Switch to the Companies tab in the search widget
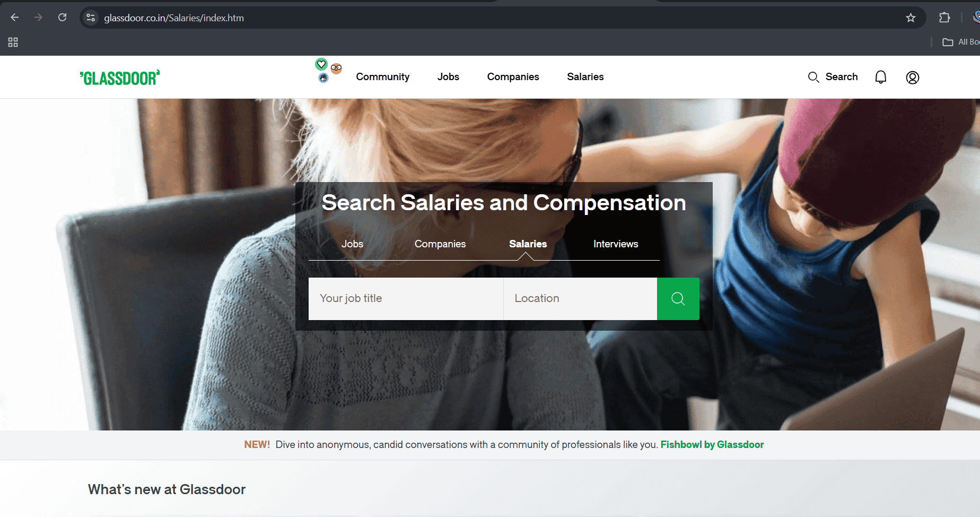The image size is (980, 517). pos(440,244)
